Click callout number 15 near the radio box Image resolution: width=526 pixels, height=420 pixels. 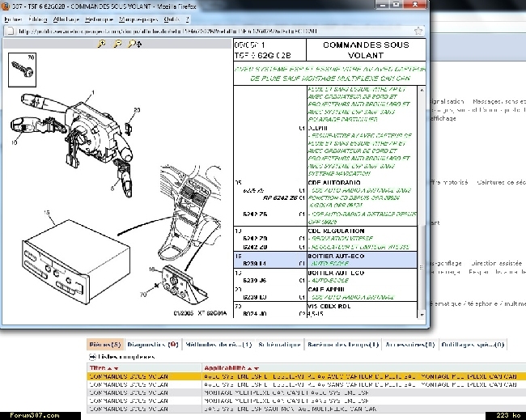[x=47, y=212]
